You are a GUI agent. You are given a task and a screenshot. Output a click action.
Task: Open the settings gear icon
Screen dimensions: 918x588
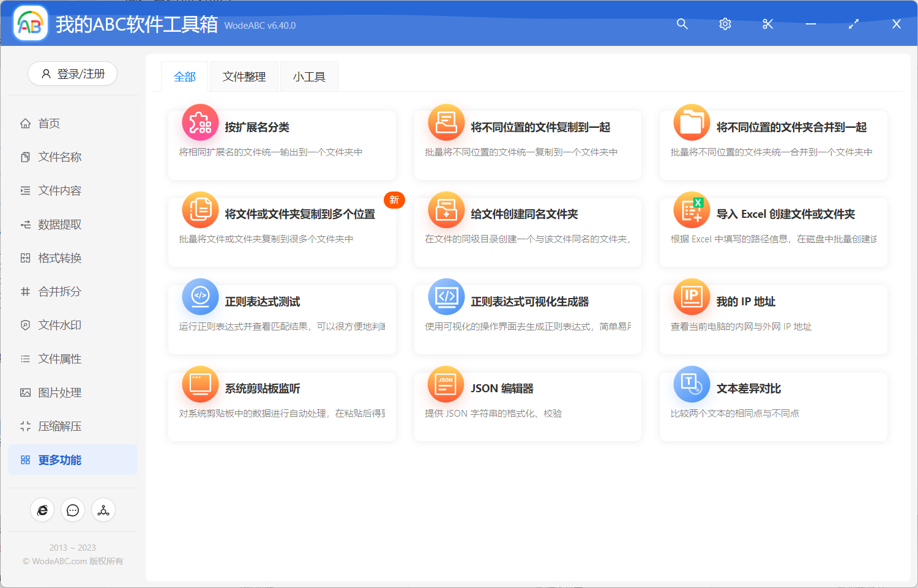point(725,24)
